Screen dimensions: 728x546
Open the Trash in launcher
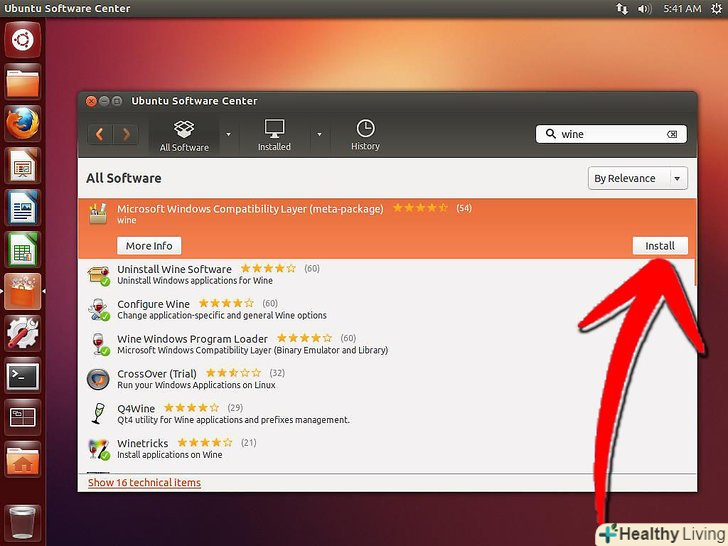pos(22,523)
